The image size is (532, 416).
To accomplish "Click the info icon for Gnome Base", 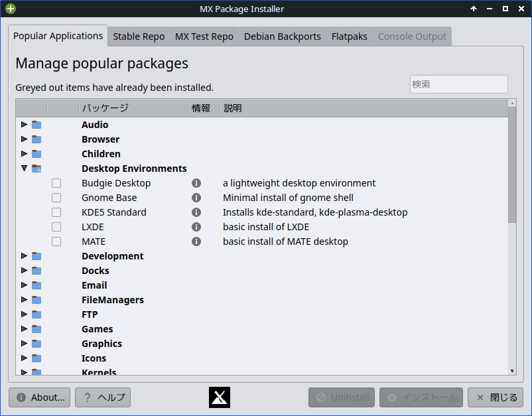I will click(196, 198).
